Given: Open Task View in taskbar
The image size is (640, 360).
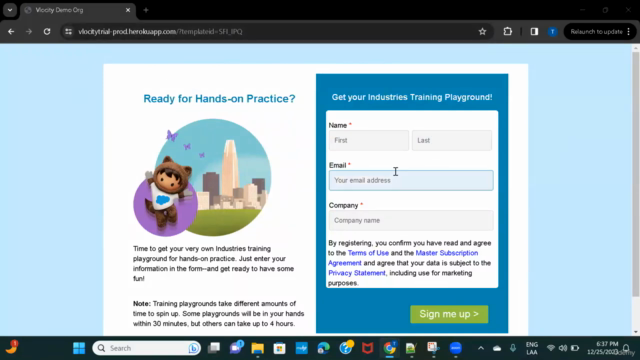Looking at the screenshot, I should [214, 348].
